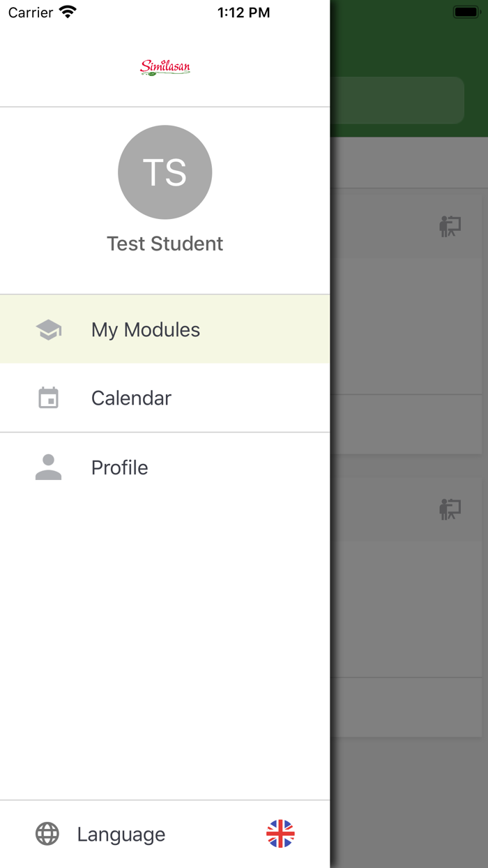This screenshot has width=488, height=868.
Task: Go to the Calendar menu entry
Action: 131,398
